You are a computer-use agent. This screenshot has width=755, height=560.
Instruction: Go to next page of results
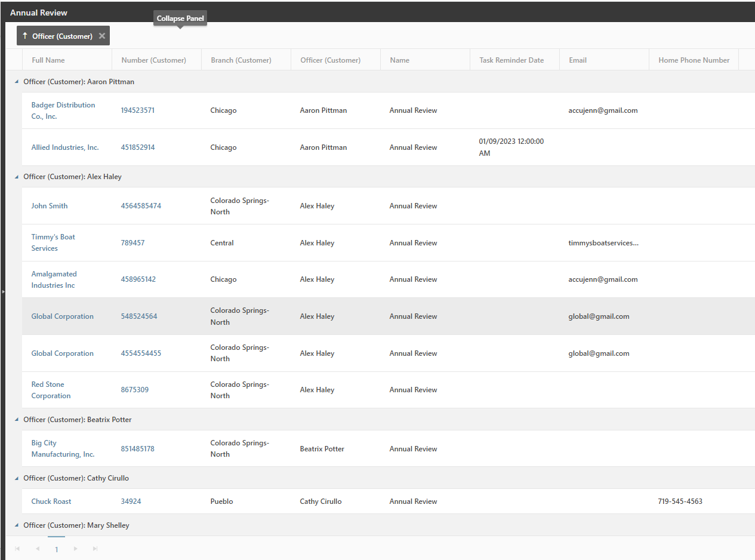75,549
